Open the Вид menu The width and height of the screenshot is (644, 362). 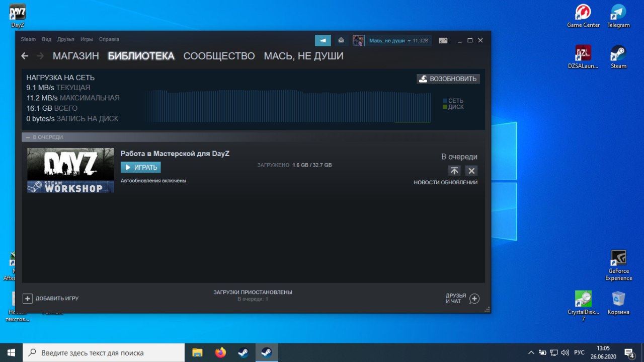46,39
